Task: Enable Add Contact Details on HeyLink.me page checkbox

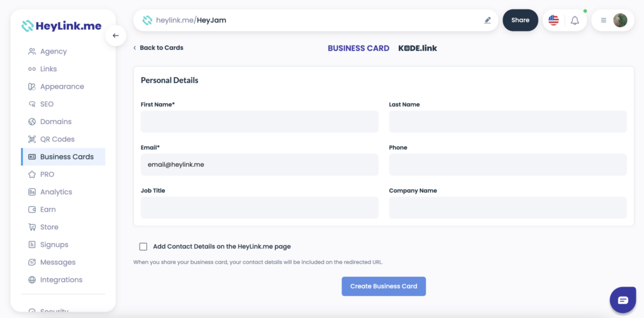Action: [143, 246]
